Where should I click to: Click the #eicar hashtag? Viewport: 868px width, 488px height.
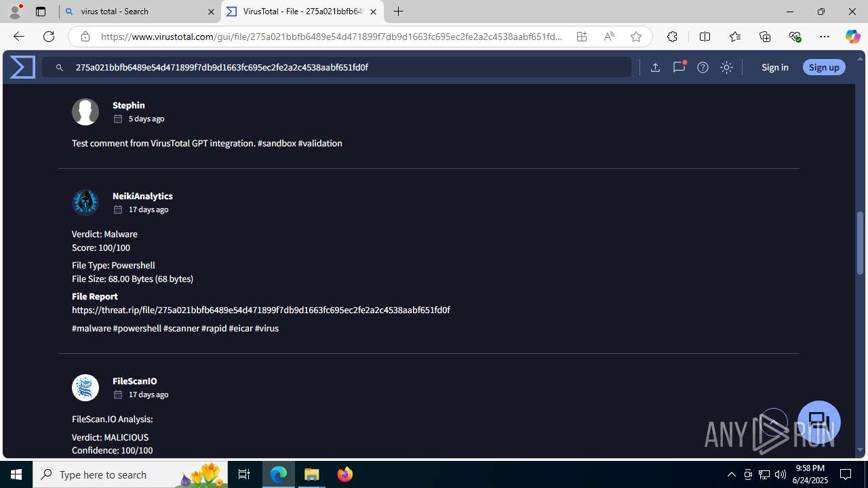(x=241, y=328)
